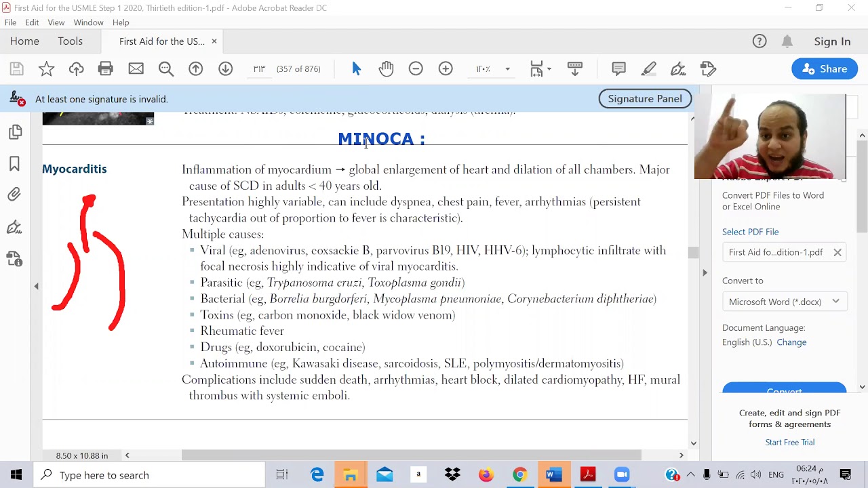The height and width of the screenshot is (488, 868).
Task: Add a comment sticky note
Action: [x=618, y=68]
